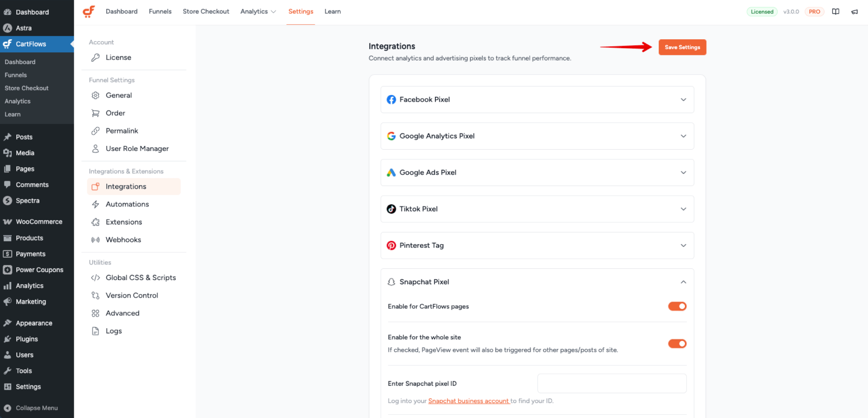Focus the Snapchat pixel ID input field
868x418 pixels.
(x=612, y=384)
